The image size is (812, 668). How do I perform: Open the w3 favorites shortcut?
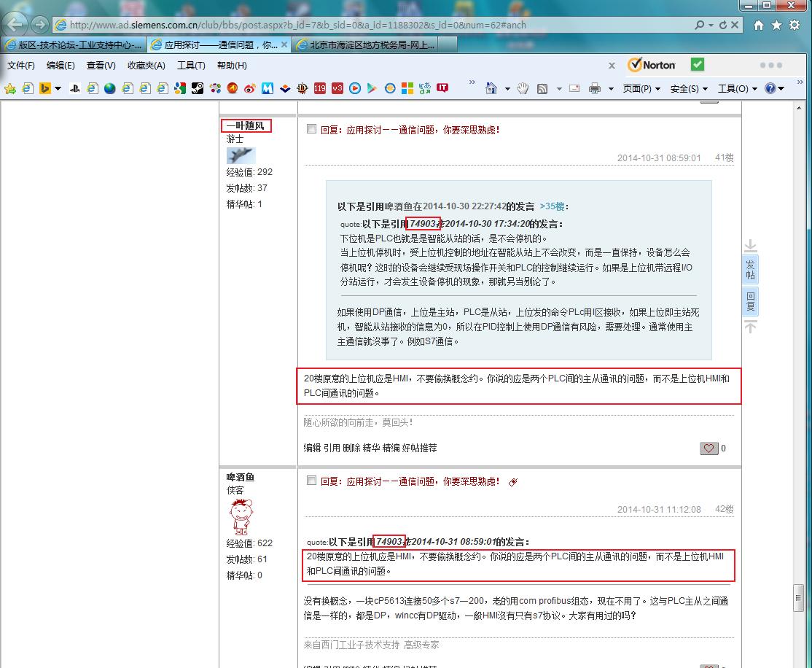[337, 88]
